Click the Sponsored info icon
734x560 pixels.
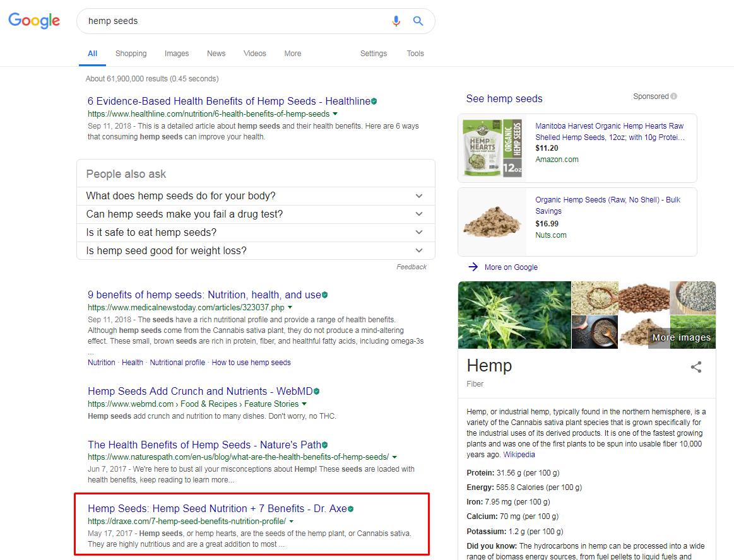673,96
